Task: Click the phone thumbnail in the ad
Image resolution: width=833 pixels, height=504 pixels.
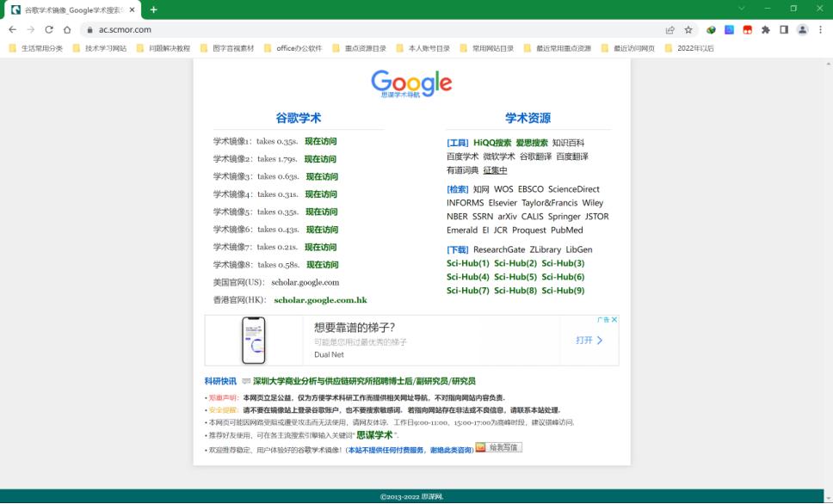Action: 254,341
